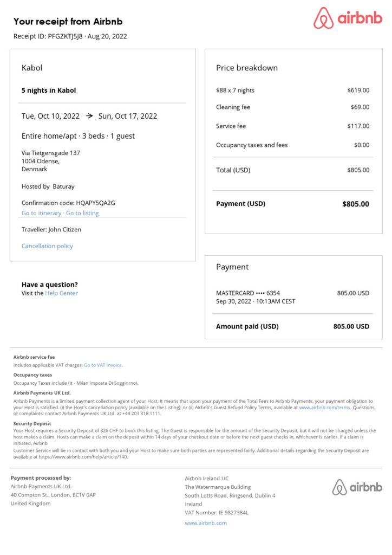Screen dimensions: 392x555
Task: Click the confirmation code HQAPY5QA2G
Action: pyautogui.click(x=95, y=203)
